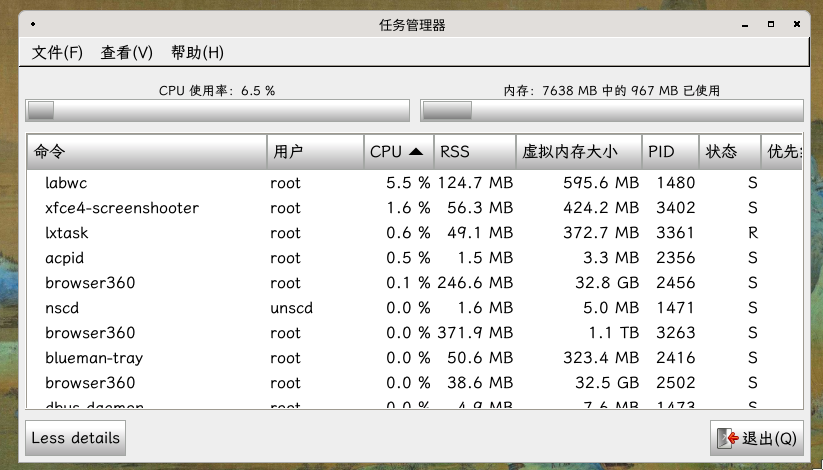Select the xfce4-screenshooter process row
This screenshot has width=823, height=470.
[414, 208]
